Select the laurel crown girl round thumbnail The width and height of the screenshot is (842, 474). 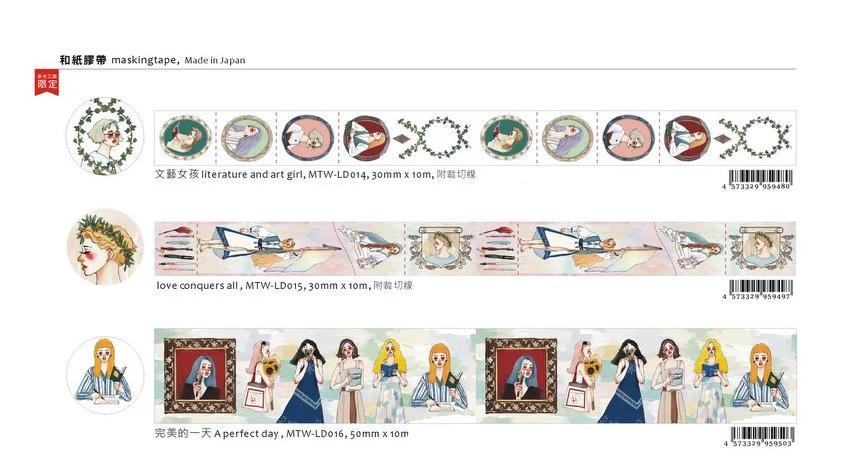coord(105,246)
